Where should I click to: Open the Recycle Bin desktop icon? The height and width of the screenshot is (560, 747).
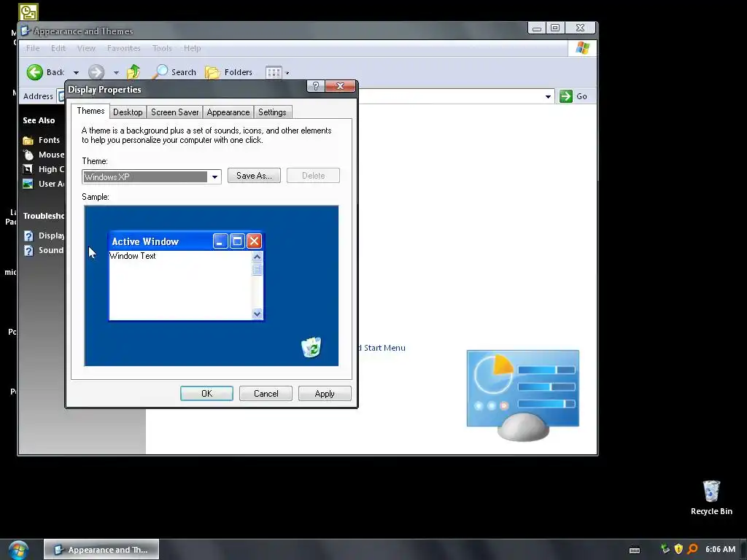[711, 497]
